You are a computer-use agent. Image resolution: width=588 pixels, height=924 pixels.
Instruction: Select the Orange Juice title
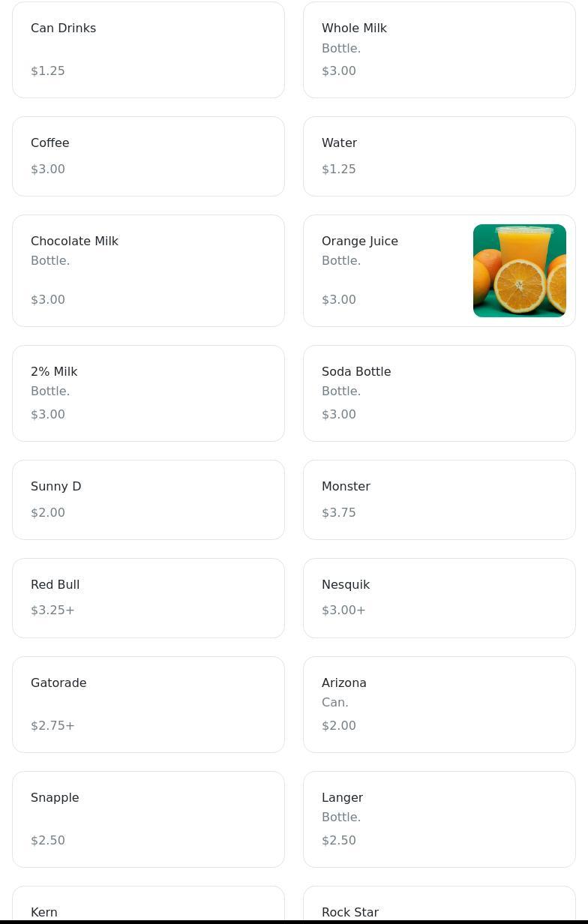point(360,241)
